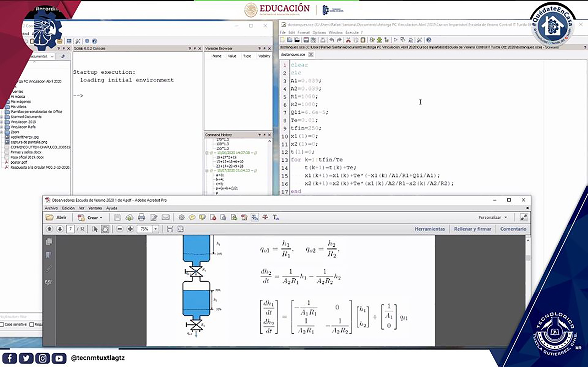Open signatures panel in Acrobat sidebar
This screenshot has height=367, width=588.
49,282
